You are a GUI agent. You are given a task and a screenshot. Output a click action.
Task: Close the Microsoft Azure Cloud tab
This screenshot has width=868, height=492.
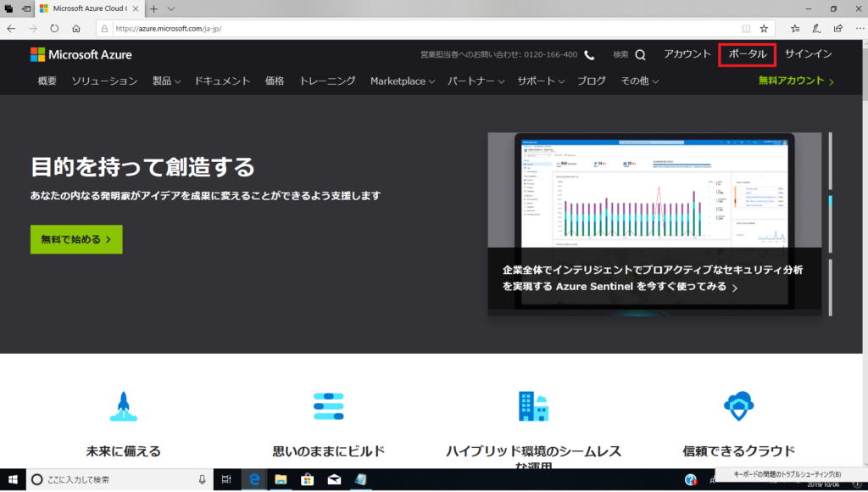pos(136,8)
